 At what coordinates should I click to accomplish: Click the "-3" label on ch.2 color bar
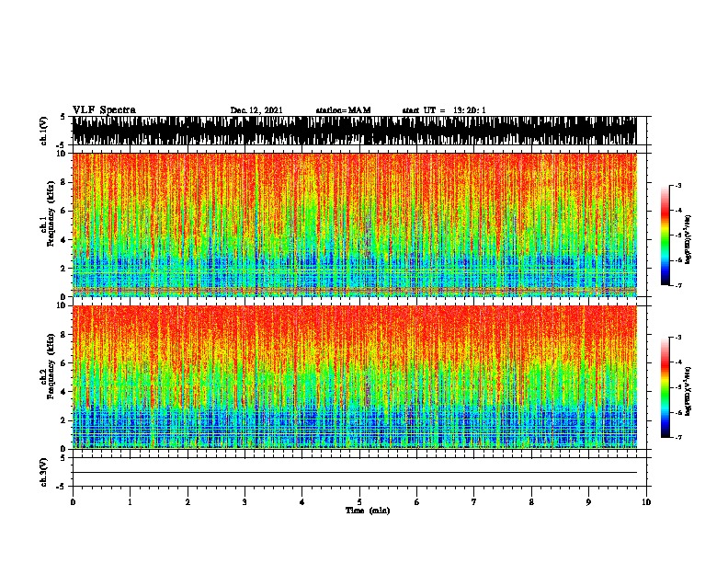[678, 338]
